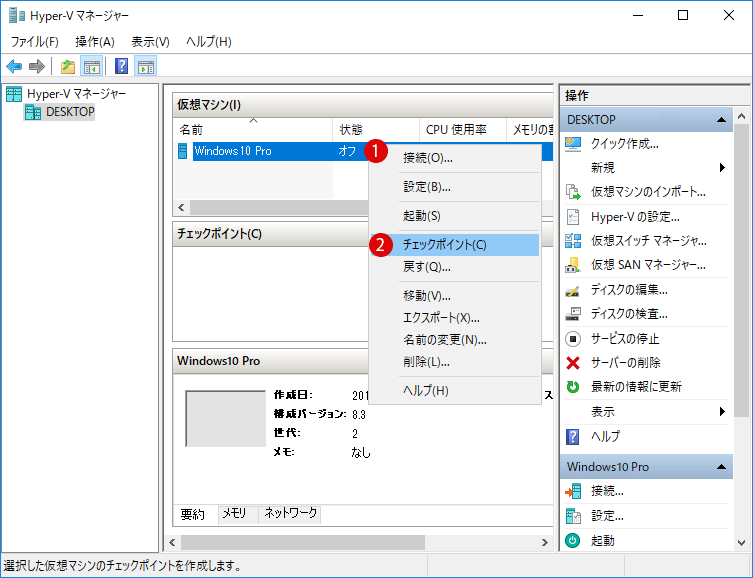Screen dimensions: 753x578
Task: Click the 設定 icon under Windows10 Pro actions
Action: click(x=573, y=516)
